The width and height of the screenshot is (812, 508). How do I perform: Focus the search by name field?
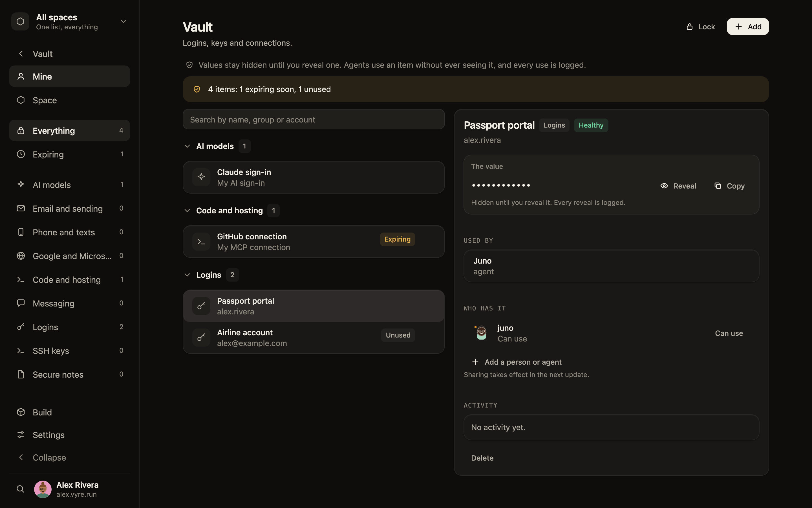click(x=314, y=119)
